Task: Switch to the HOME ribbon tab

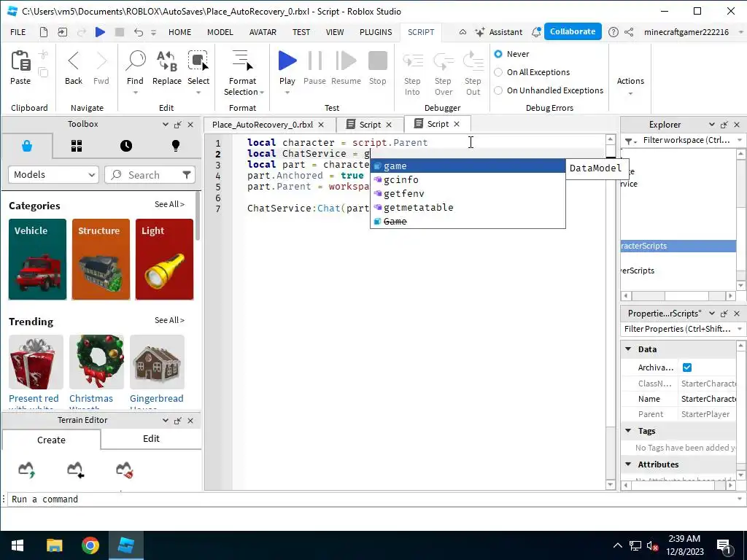Action: 179,32
